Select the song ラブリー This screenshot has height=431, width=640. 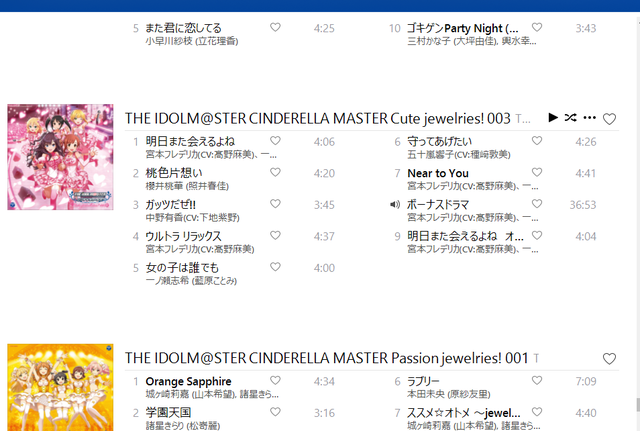click(423, 381)
